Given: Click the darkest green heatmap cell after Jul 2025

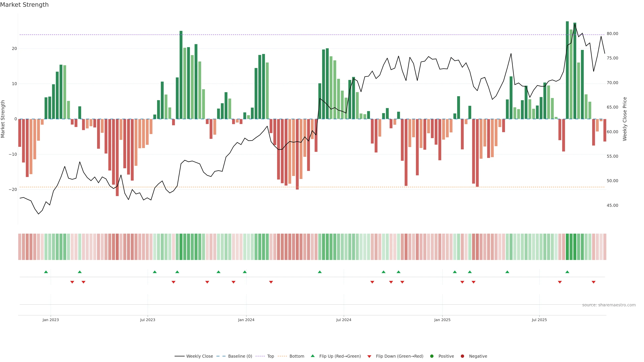Looking at the screenshot, I should click(567, 247).
